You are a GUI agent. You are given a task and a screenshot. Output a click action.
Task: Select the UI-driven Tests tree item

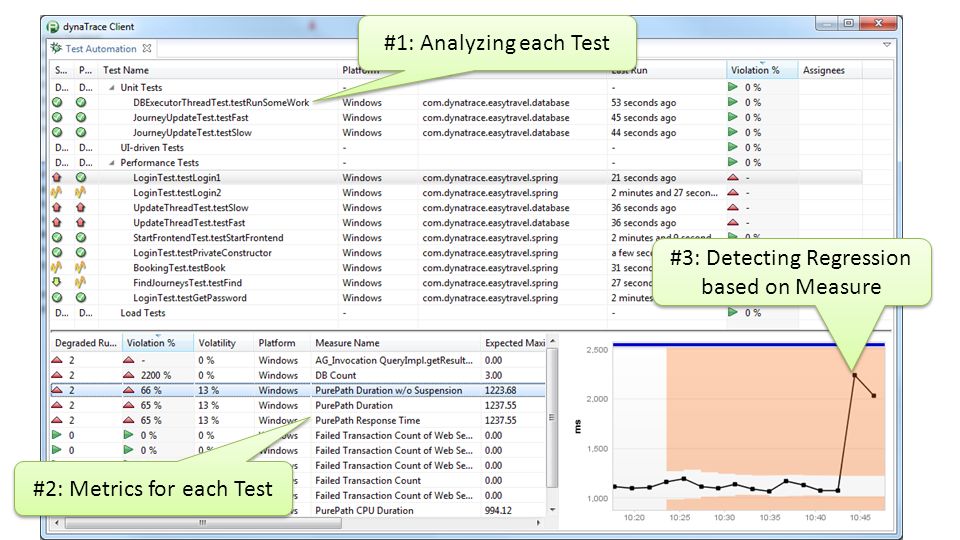tap(152, 148)
